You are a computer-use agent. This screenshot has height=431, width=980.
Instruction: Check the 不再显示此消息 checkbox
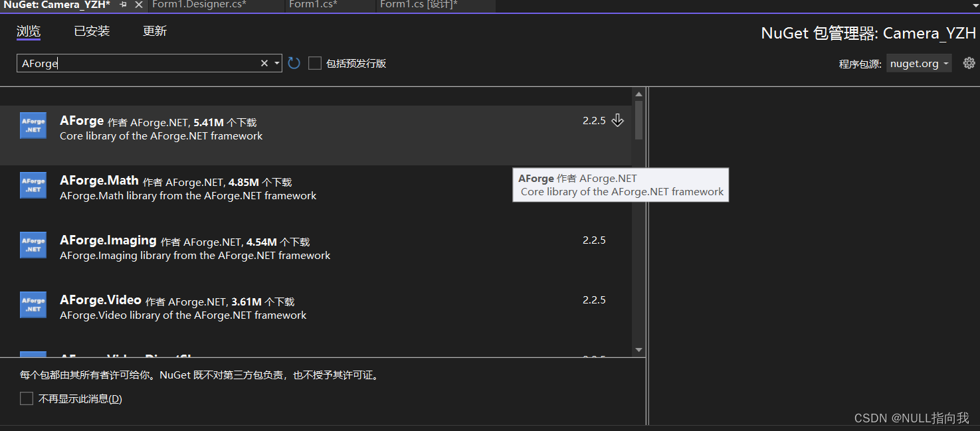[x=26, y=398]
